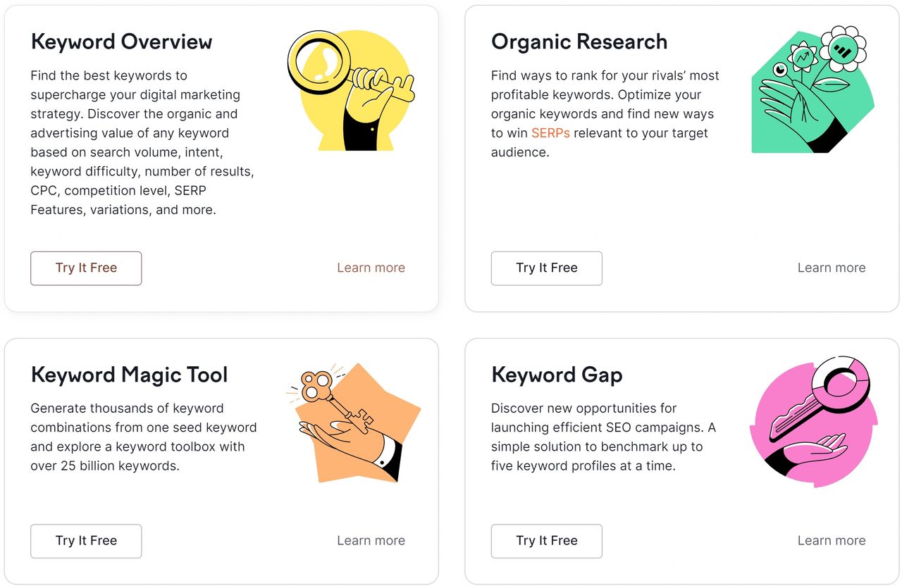The image size is (902, 588).
Task: Open Learn more for Keyword Overview
Action: 371,268
